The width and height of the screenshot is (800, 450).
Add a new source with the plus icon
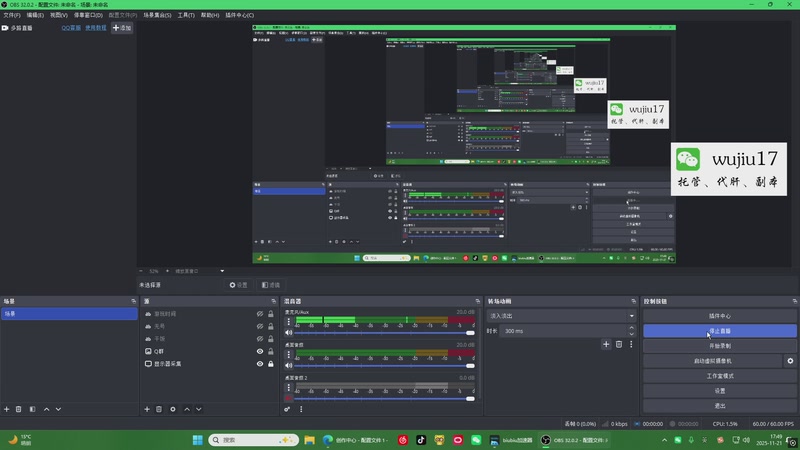(147, 409)
